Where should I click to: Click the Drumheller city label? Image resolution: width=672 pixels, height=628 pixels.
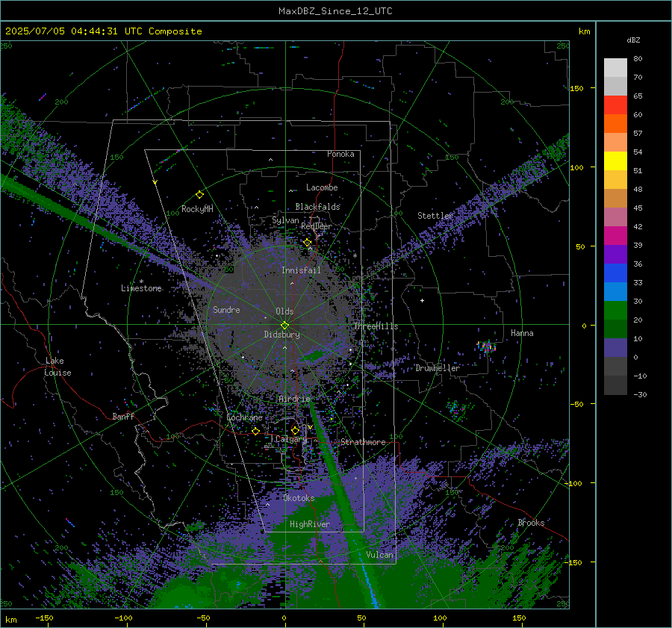point(438,368)
